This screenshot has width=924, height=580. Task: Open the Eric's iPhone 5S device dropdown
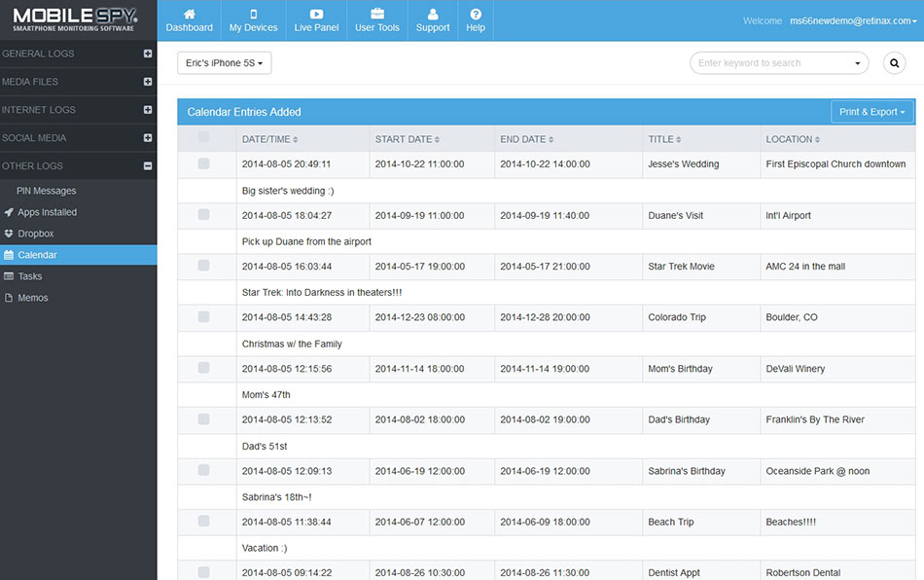[x=224, y=63]
